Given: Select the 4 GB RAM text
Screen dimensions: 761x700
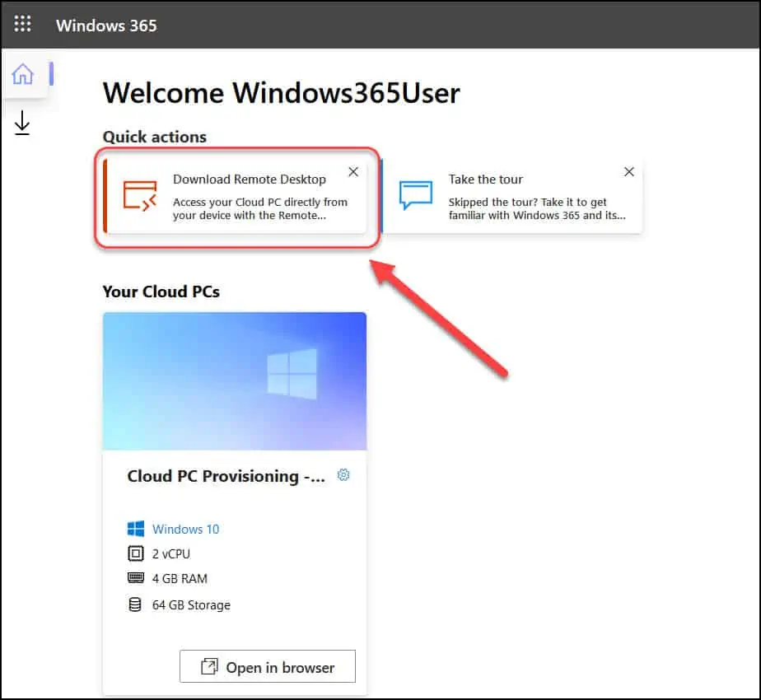Looking at the screenshot, I should pos(180,579).
